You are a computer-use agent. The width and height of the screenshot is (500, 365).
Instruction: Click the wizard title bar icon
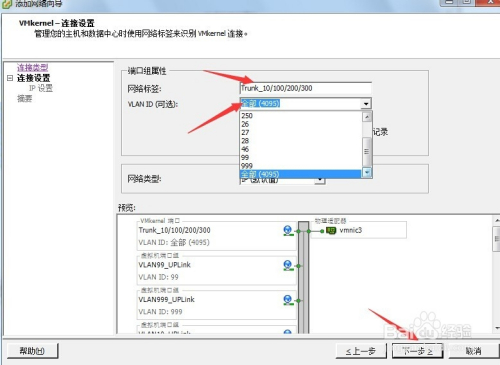coord(7,4)
